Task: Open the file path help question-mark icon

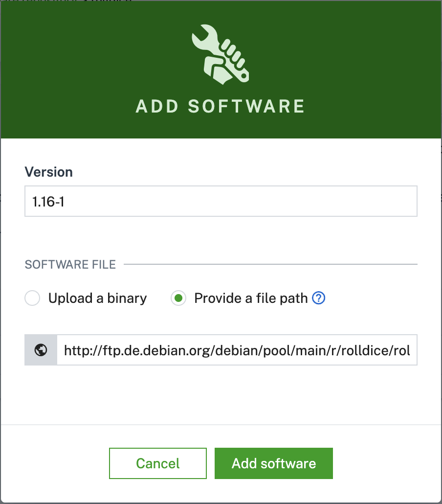Action: 319,298
